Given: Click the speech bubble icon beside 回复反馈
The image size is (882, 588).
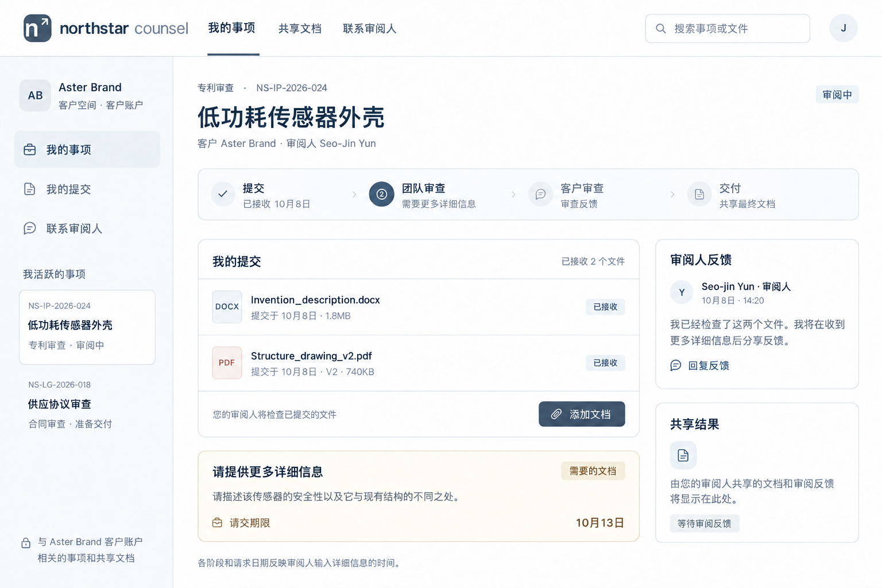Looking at the screenshot, I should pos(676,366).
